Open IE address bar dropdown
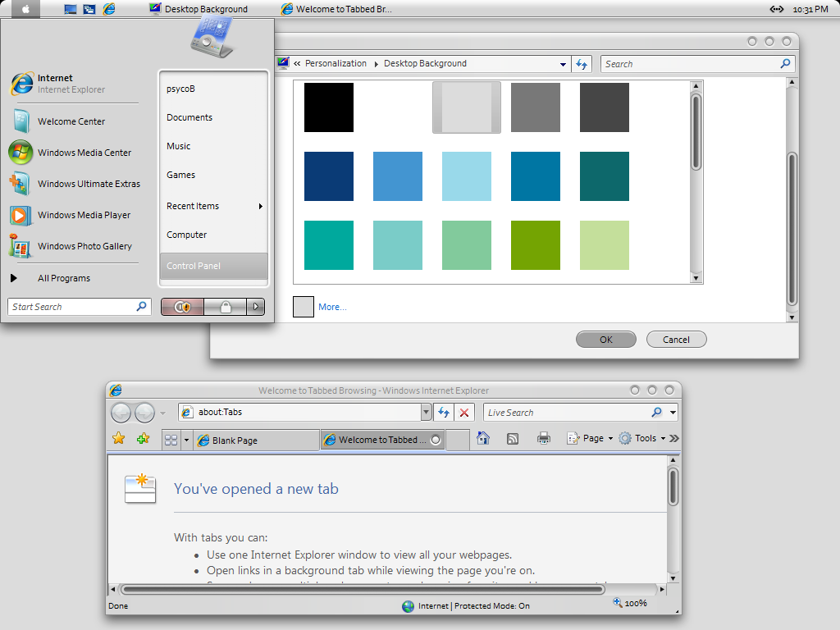Viewport: 840px width, 630px height. coord(426,413)
